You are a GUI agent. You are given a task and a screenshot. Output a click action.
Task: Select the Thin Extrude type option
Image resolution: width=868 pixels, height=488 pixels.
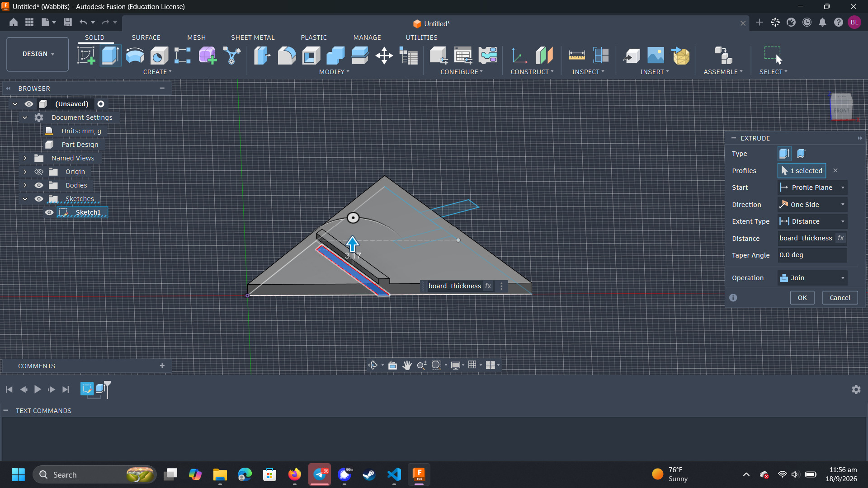(x=802, y=154)
